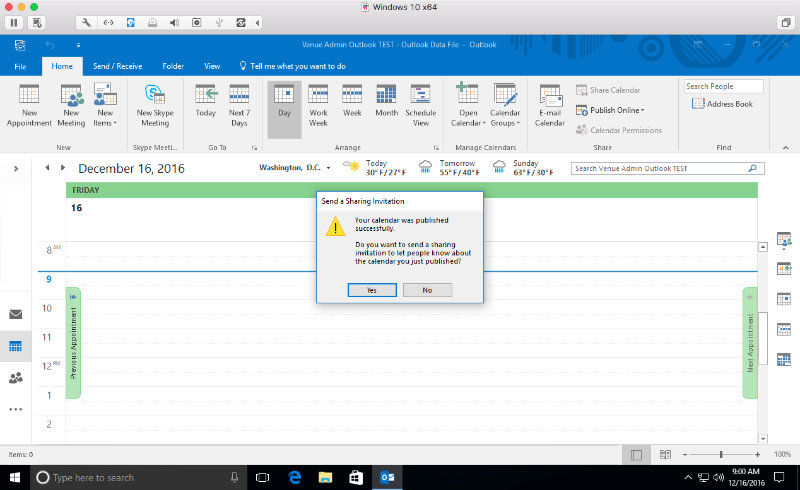Viewport: 800px width, 490px height.
Task: Click No in sharing invitation dialog
Action: (427, 290)
